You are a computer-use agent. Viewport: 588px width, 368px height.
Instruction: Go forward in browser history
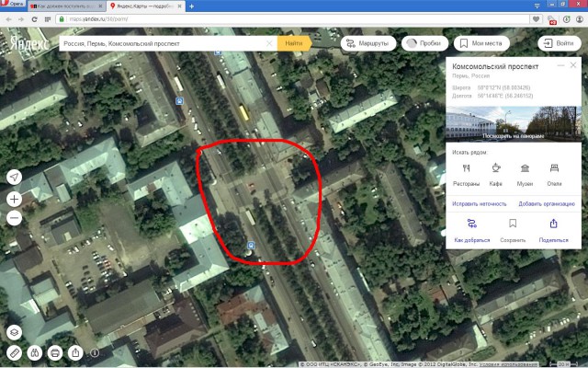(x=20, y=19)
